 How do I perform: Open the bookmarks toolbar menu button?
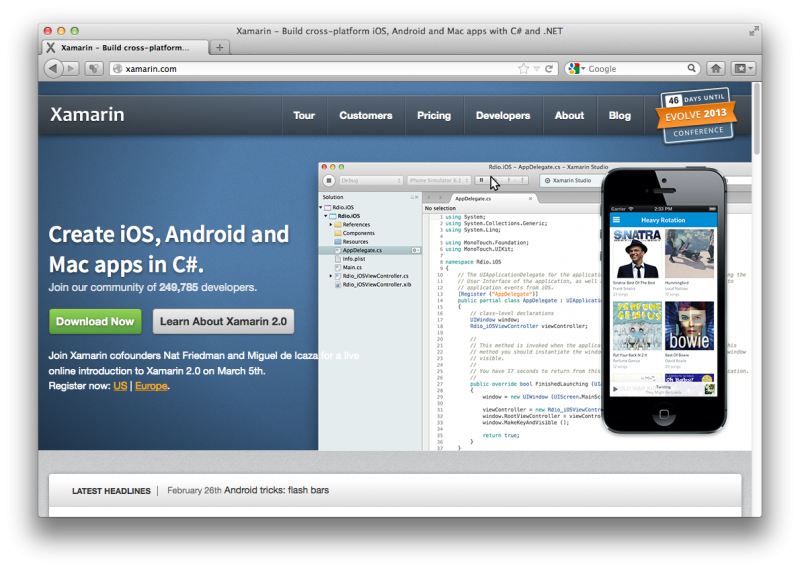click(743, 68)
